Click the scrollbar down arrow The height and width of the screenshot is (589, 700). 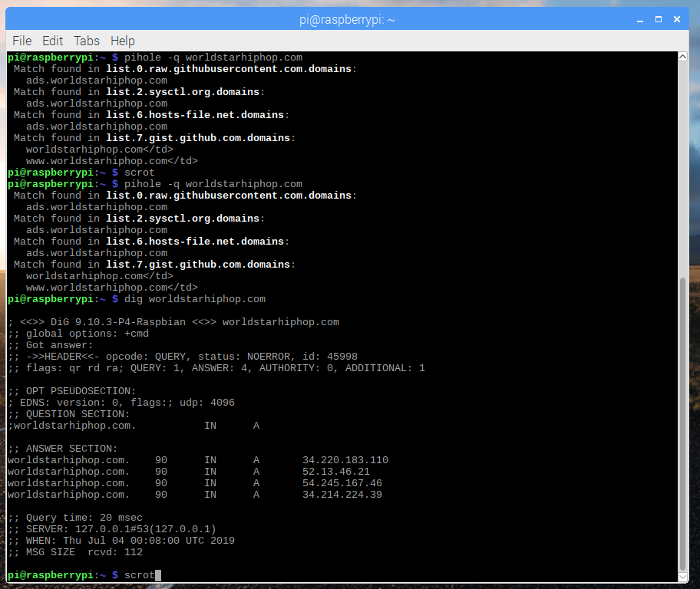tap(682, 577)
